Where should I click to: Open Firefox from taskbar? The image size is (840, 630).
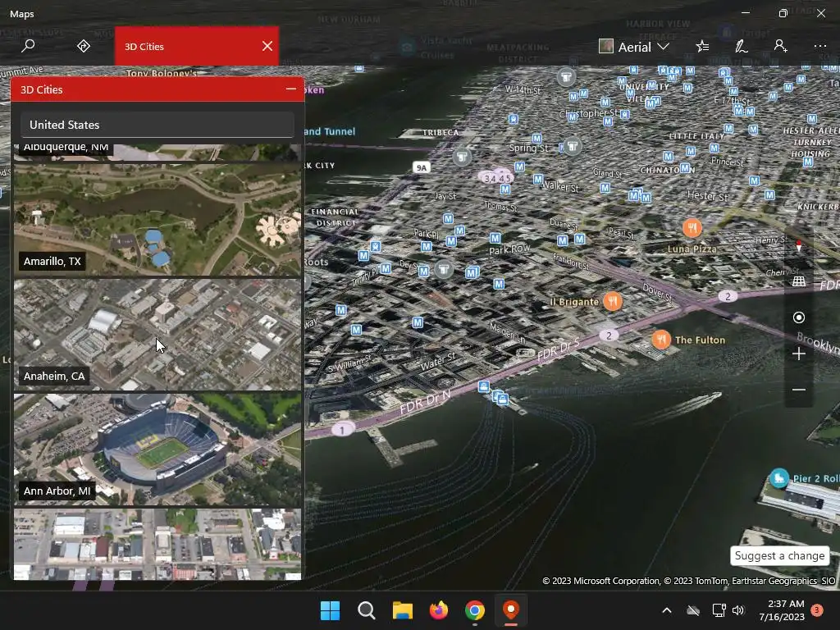439,610
